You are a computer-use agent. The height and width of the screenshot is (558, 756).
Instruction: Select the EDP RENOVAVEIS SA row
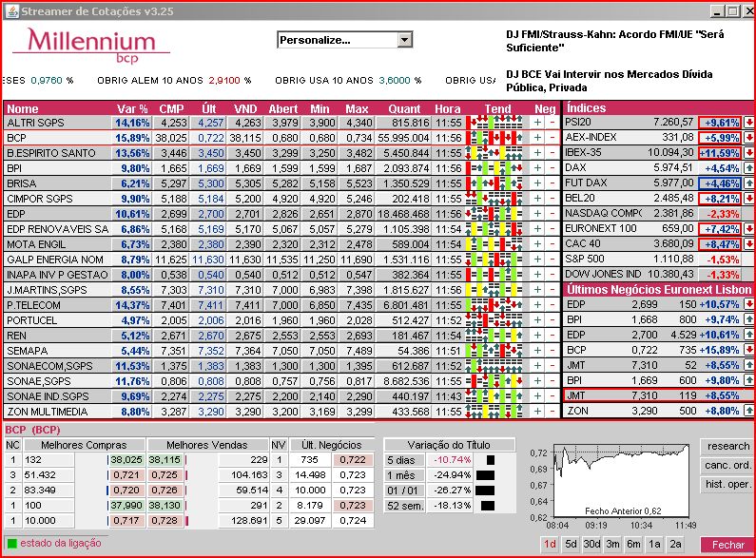282,229
